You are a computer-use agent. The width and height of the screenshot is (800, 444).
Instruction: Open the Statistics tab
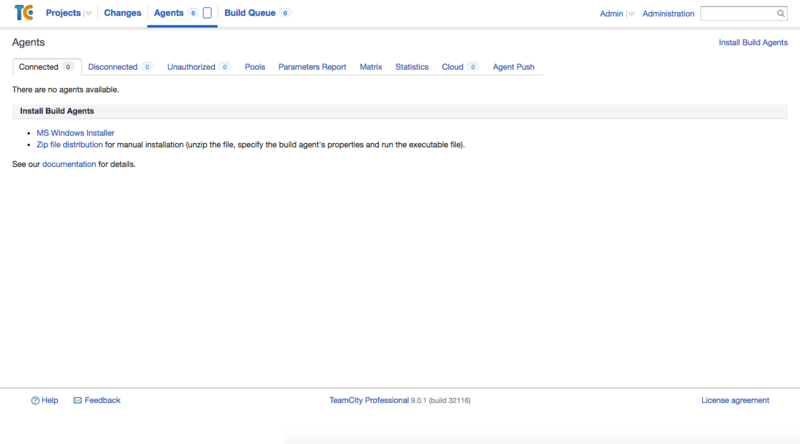click(x=412, y=67)
